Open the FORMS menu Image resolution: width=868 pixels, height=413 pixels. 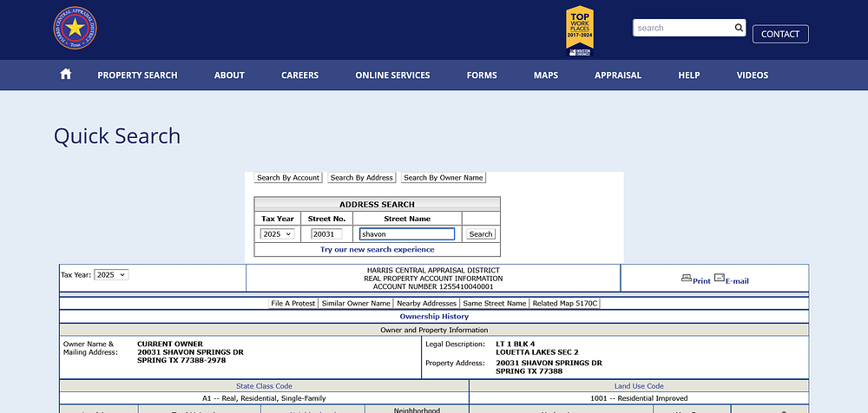pyautogui.click(x=482, y=75)
